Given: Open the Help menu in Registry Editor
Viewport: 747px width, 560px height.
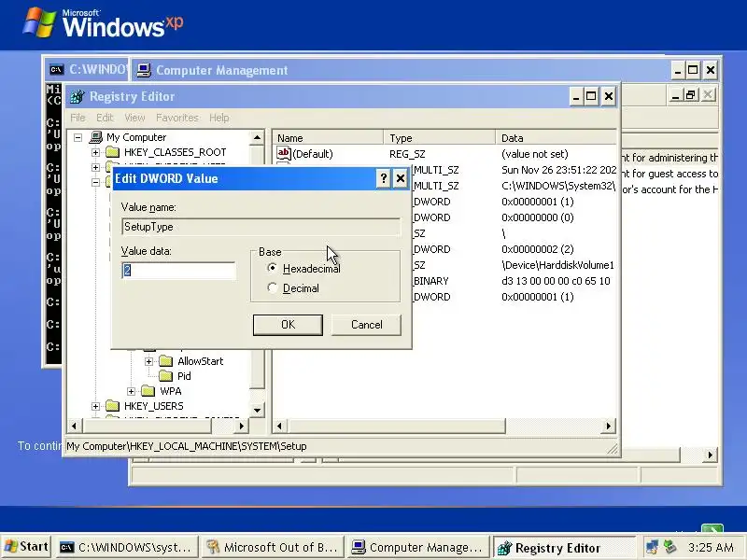Looking at the screenshot, I should (x=219, y=118).
